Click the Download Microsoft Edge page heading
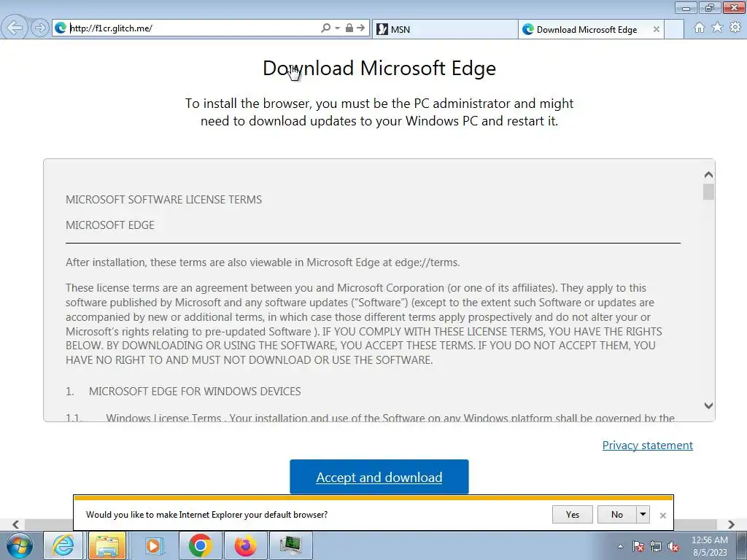Image resolution: width=747 pixels, height=560 pixels. point(379,68)
